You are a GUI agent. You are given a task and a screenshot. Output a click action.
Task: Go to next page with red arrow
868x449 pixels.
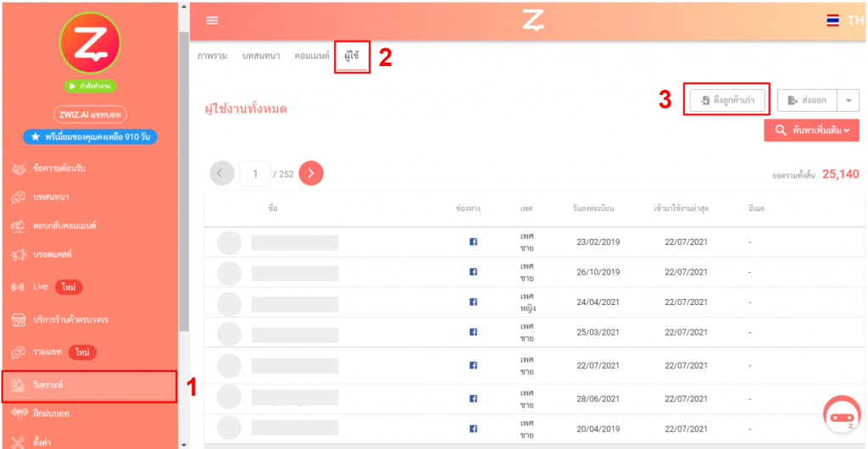click(x=311, y=174)
